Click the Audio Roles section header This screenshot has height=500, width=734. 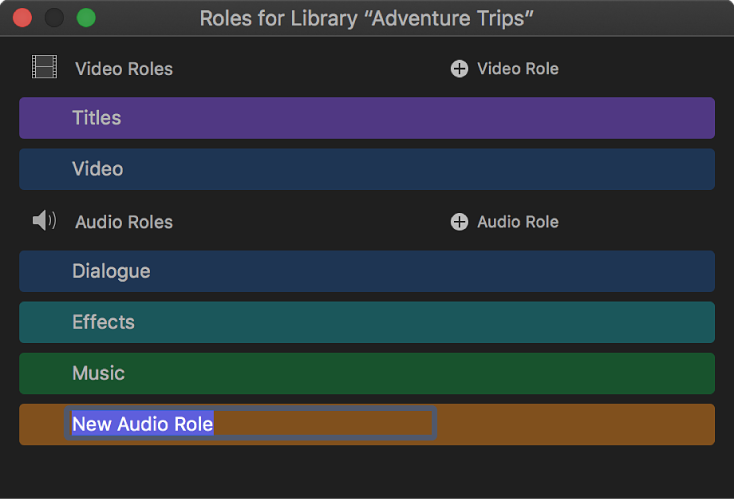124,222
